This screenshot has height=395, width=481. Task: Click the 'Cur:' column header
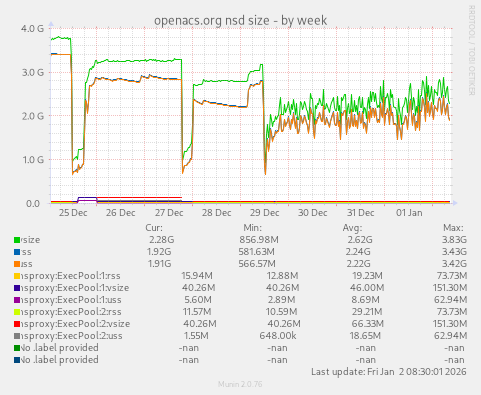pos(154,228)
